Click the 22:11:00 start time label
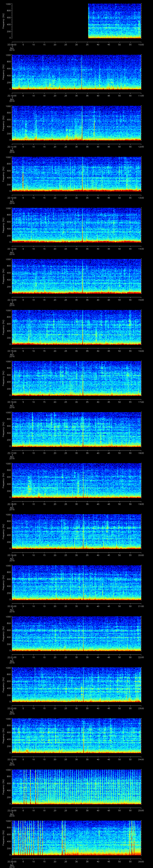The image size is (153, 868). click(x=12, y=147)
